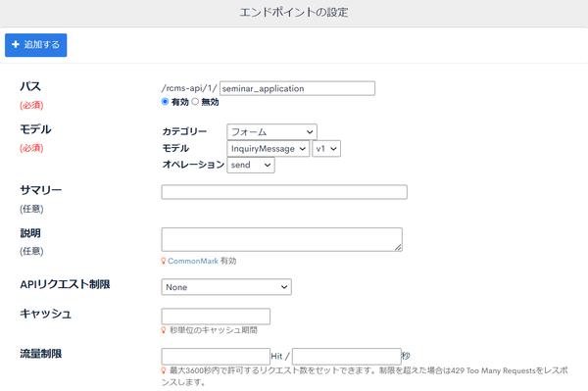
Task: Click the エンドポイントの設定 title text
Action: (x=294, y=13)
